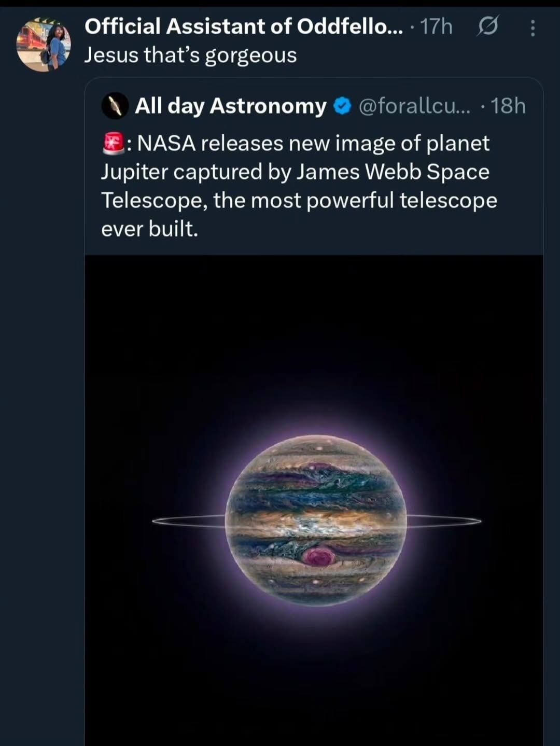Image resolution: width=560 pixels, height=746 pixels.
Task: Click the reply text Jesus that's gorgeous
Action: pos(191,54)
